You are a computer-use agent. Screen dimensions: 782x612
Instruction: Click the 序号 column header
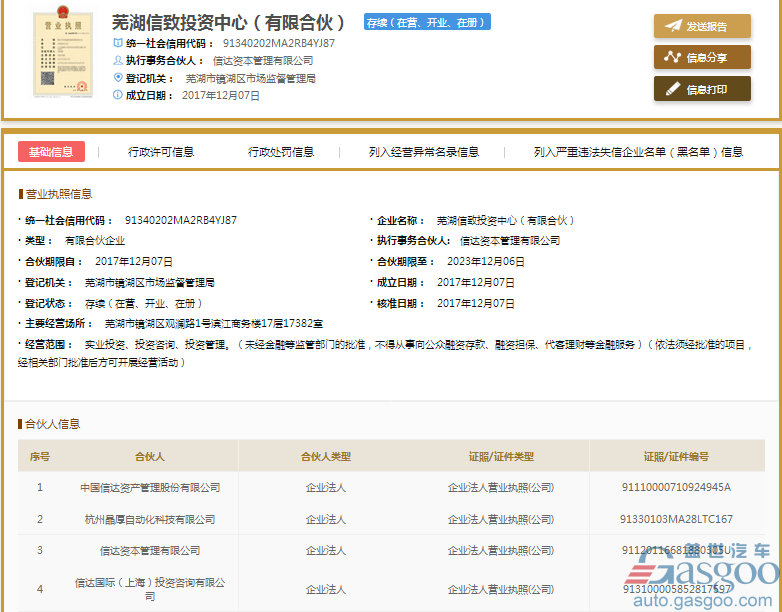tap(39, 456)
